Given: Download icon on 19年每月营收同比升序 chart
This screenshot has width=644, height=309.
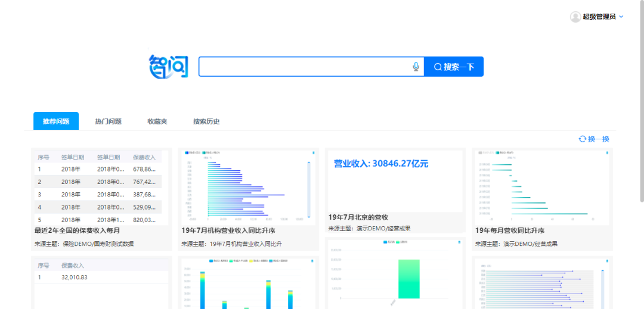Looking at the screenshot, I should [x=606, y=153].
